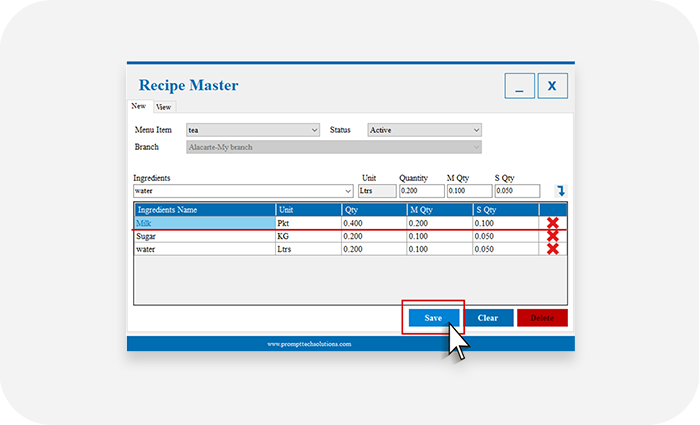Image resolution: width=700 pixels, height=425 pixels.
Task: Select the Sugar ingredient name cell
Action: coord(205,236)
